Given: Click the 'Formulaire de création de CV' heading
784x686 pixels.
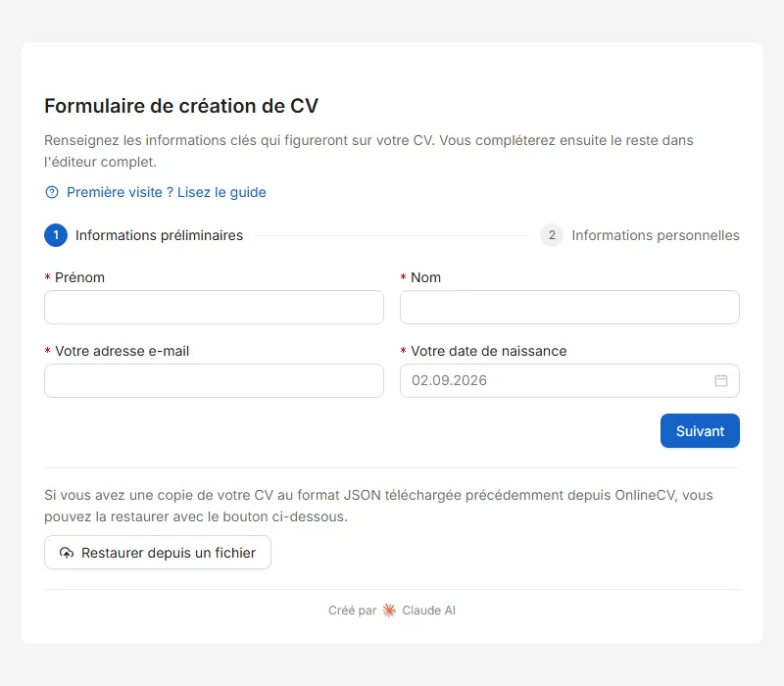Looking at the screenshot, I should (x=181, y=106).
